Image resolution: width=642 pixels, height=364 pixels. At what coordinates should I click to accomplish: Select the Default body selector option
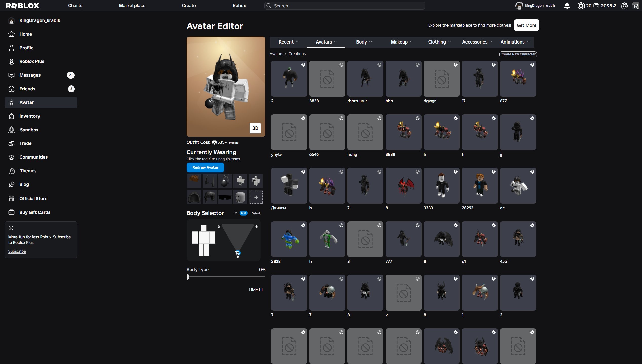coord(256,213)
